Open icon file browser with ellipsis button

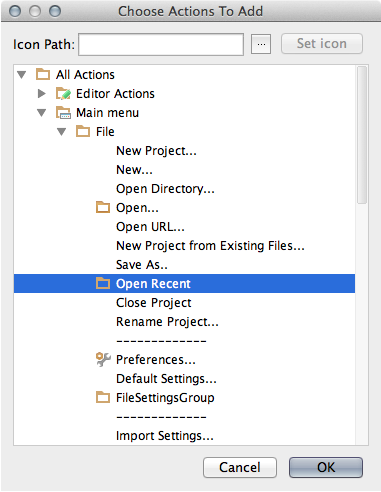[261, 44]
